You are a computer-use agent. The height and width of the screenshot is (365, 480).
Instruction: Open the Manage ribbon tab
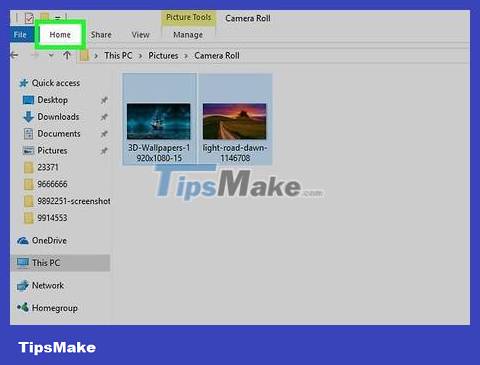point(188,35)
